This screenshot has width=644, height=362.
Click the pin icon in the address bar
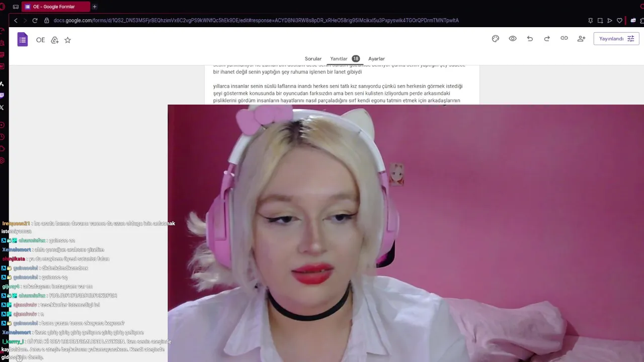click(x=590, y=21)
